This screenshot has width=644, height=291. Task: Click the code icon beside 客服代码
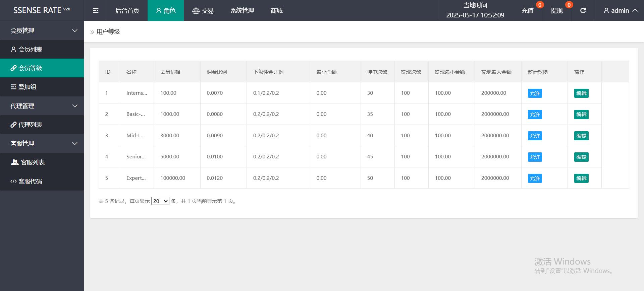[x=13, y=181]
